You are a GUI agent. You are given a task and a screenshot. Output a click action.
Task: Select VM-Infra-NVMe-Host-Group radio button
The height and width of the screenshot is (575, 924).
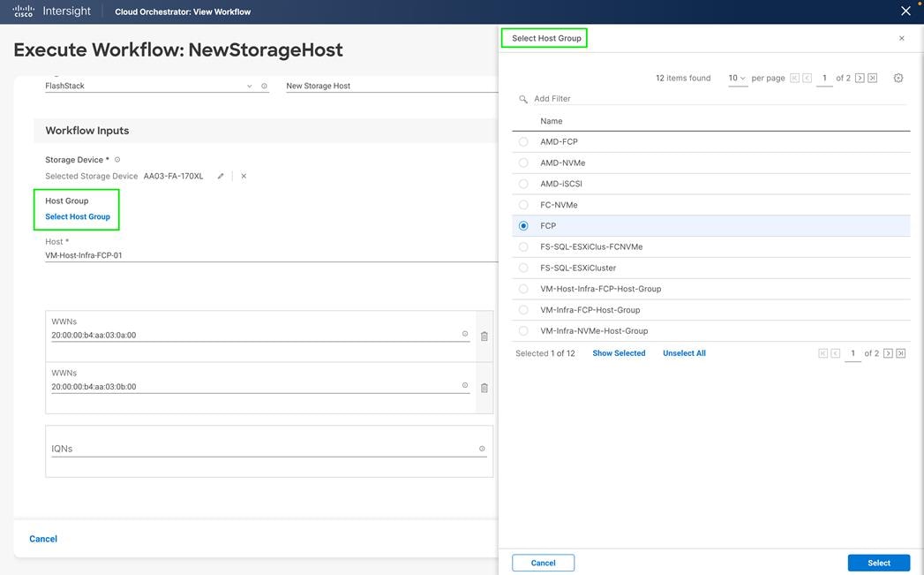point(522,330)
